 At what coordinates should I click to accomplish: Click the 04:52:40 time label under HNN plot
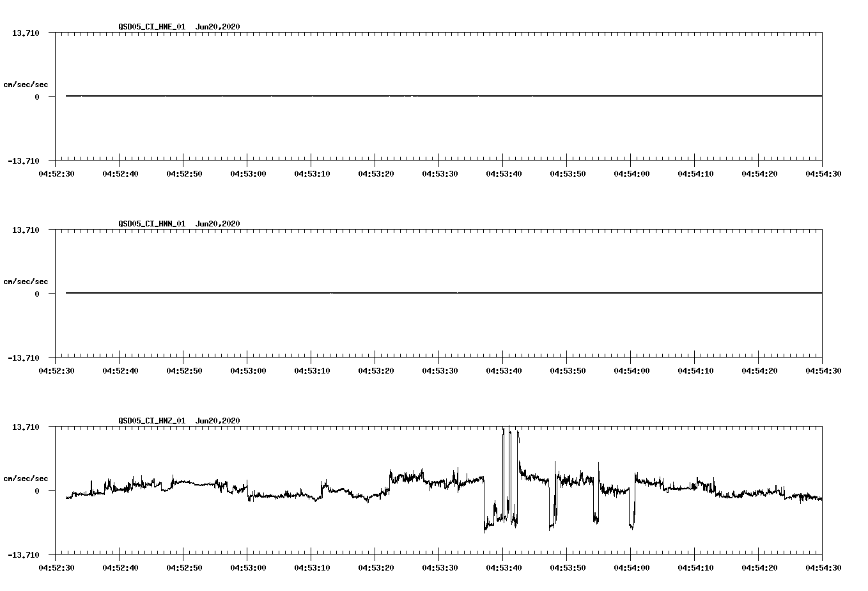[x=120, y=371]
